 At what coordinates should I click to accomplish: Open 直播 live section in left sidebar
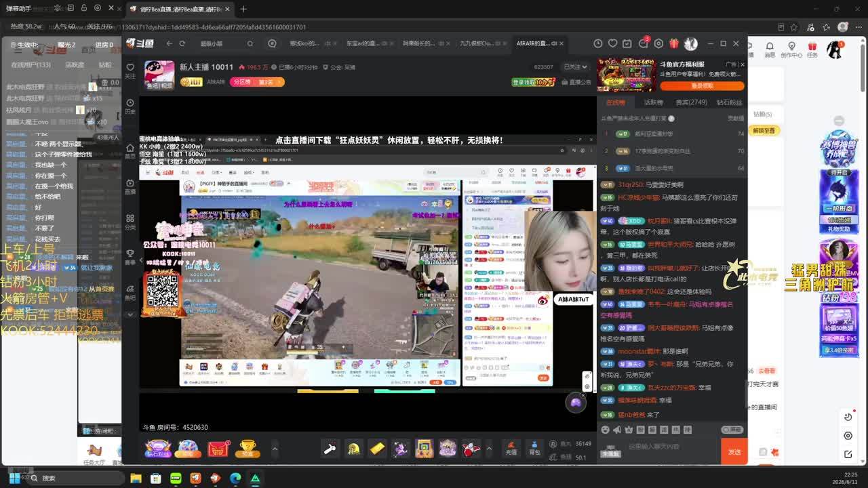130,186
